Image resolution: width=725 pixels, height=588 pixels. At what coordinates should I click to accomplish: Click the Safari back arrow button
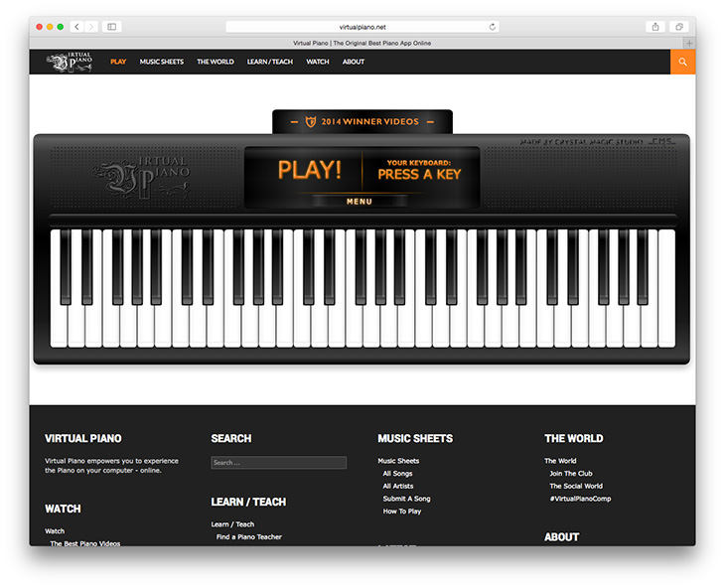pos(78,27)
